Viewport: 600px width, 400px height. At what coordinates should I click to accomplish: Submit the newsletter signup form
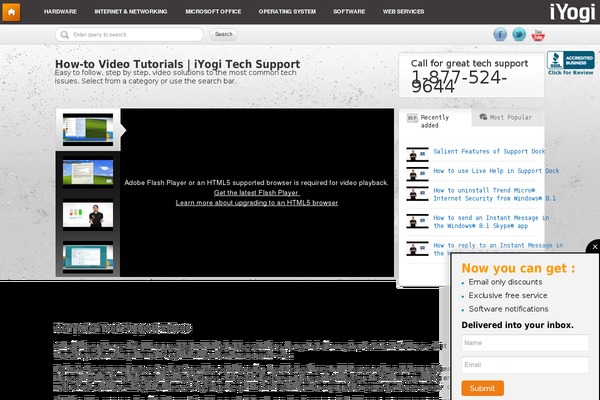[x=483, y=388]
